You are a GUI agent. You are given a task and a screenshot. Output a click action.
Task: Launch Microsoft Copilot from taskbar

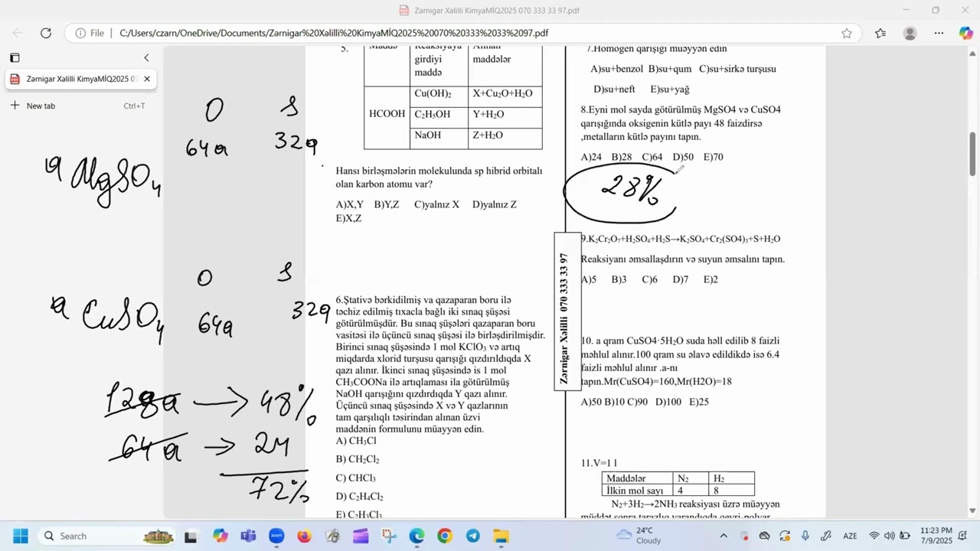(x=220, y=536)
